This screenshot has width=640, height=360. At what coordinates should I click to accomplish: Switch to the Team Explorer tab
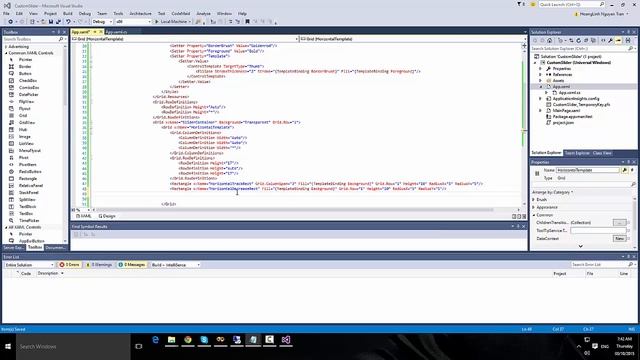tap(577, 153)
